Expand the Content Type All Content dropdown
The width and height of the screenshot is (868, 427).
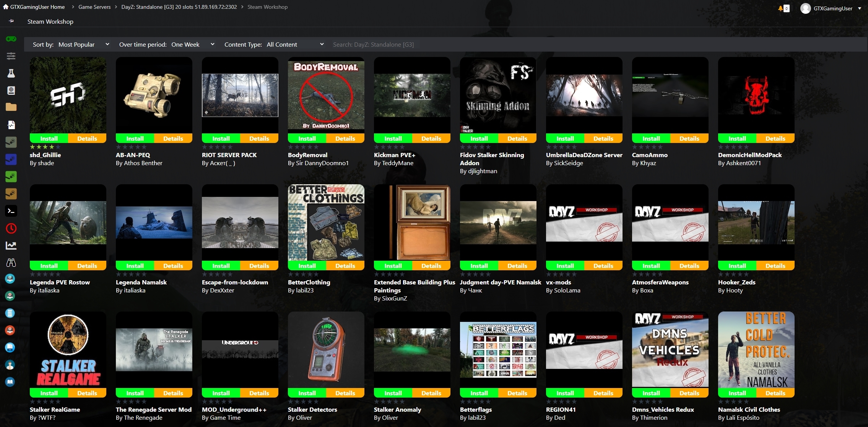(x=293, y=44)
